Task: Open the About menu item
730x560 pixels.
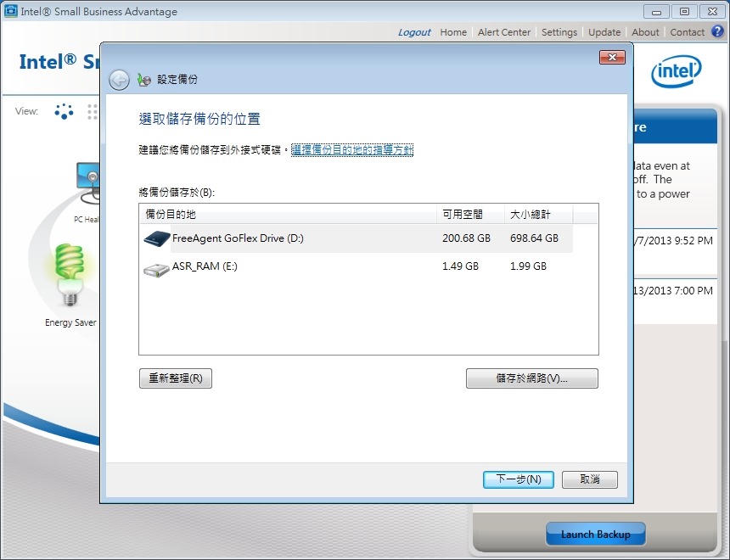Action: pos(645,32)
